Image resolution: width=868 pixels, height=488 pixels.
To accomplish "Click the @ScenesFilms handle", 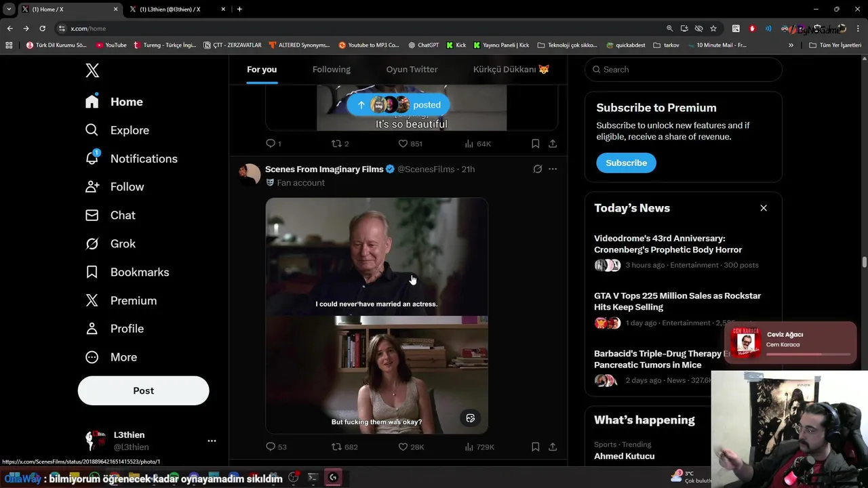I will coord(426,169).
